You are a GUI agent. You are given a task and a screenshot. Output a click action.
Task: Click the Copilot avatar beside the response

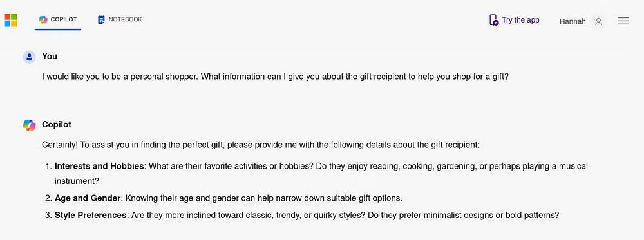click(29, 125)
